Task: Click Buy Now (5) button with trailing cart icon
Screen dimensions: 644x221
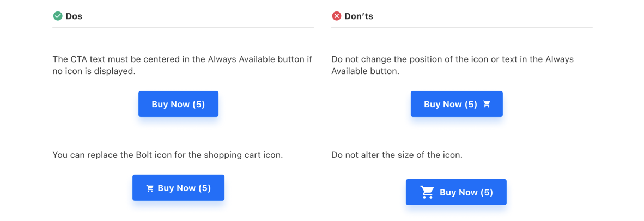Action: pyautogui.click(x=457, y=104)
